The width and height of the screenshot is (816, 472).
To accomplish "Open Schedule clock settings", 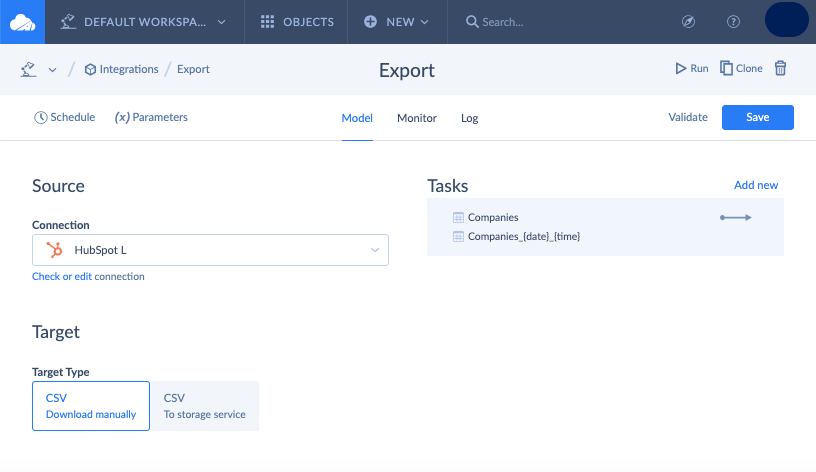I will pos(65,117).
